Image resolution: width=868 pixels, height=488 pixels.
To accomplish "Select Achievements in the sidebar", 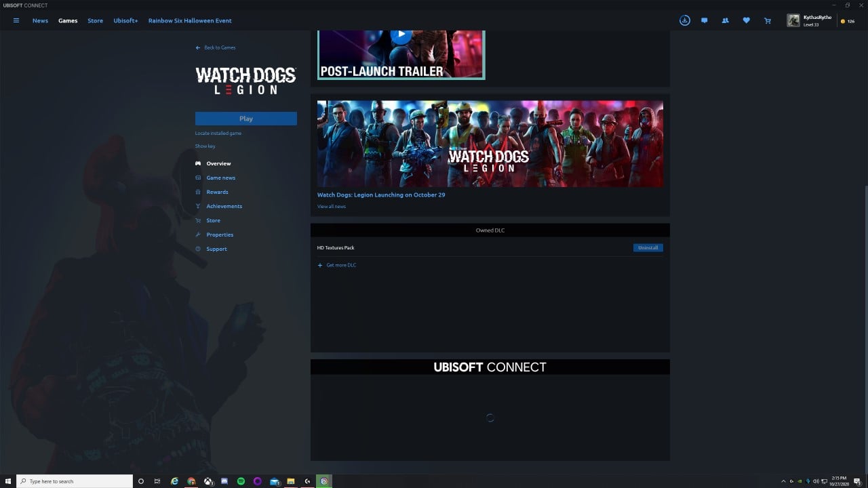I will (224, 206).
